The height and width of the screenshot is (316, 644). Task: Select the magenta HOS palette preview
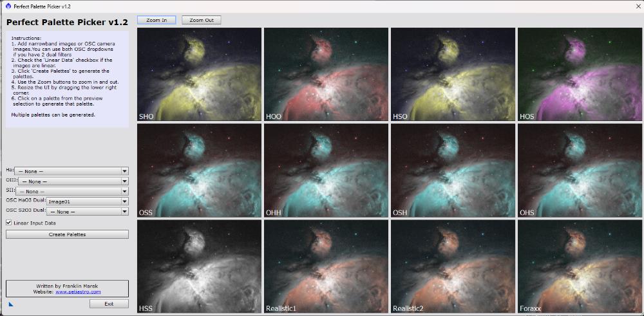[x=580, y=74]
